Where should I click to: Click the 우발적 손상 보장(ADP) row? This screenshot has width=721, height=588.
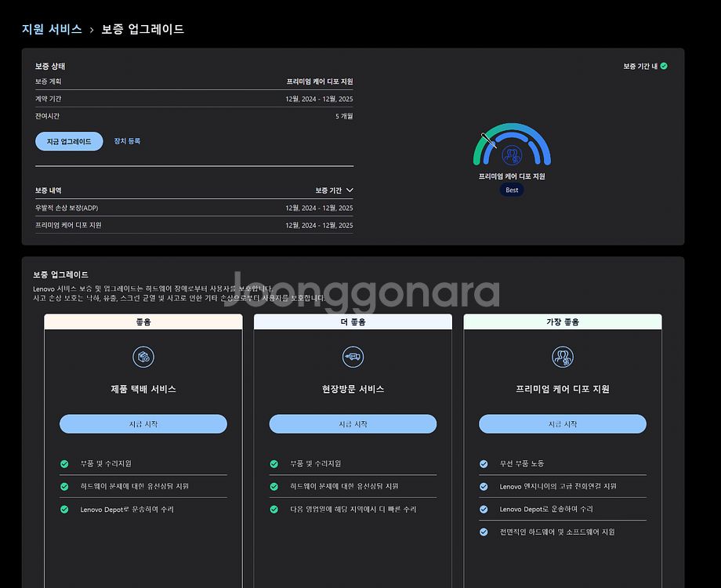(194, 208)
